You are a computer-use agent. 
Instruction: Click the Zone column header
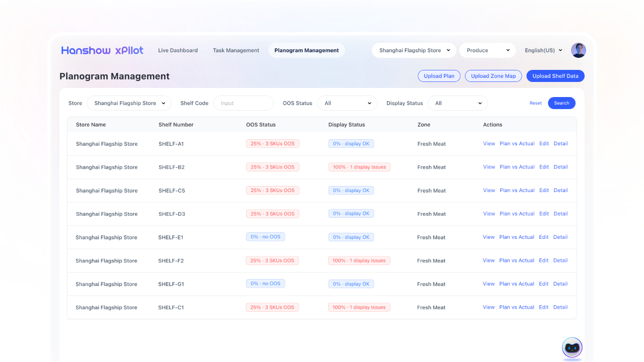(x=424, y=125)
